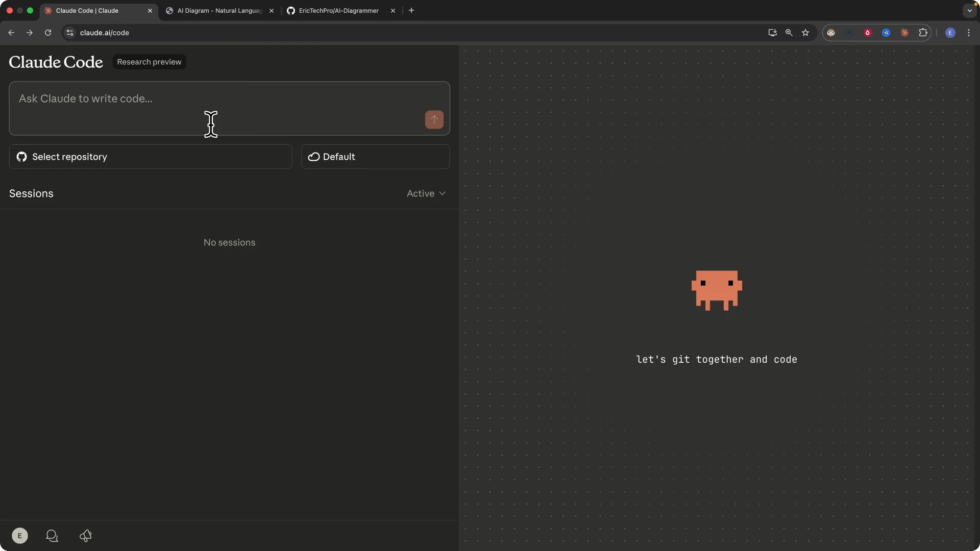The height and width of the screenshot is (551, 980).
Task: Switch to EricTechPro/AI-Diagrammer tab
Action: (339, 11)
